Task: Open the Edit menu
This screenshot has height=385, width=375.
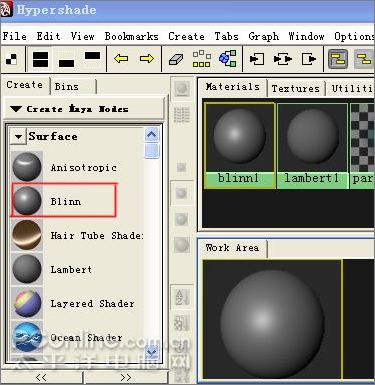Action: [48, 36]
